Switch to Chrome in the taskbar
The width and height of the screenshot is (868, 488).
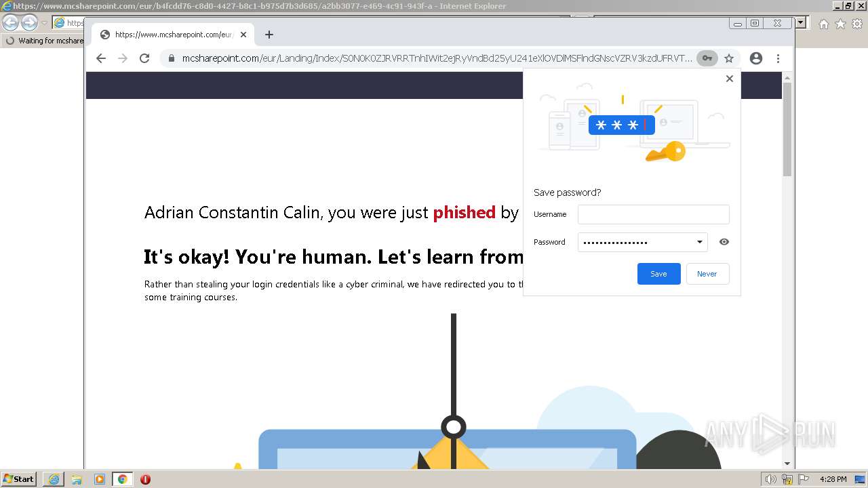(123, 479)
